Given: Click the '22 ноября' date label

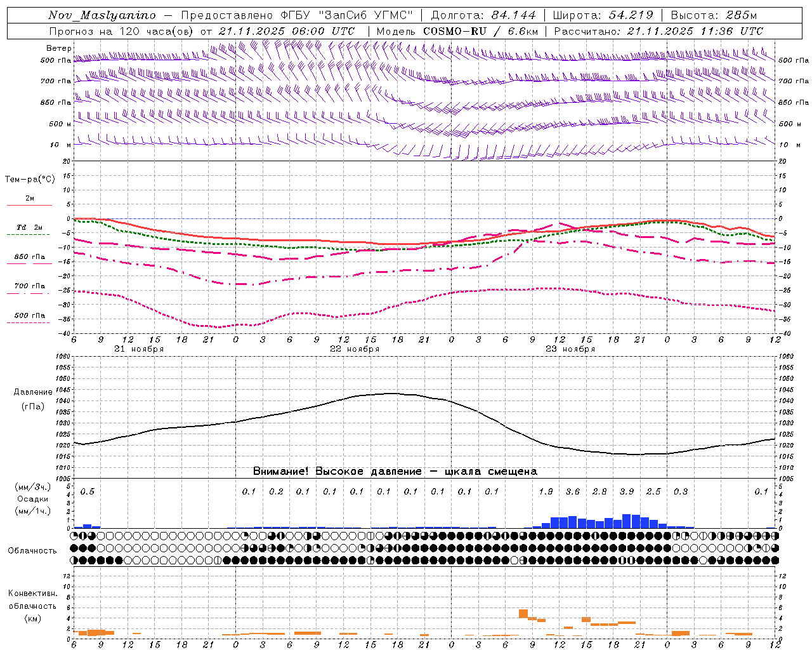Looking at the screenshot, I should pos(355,349).
